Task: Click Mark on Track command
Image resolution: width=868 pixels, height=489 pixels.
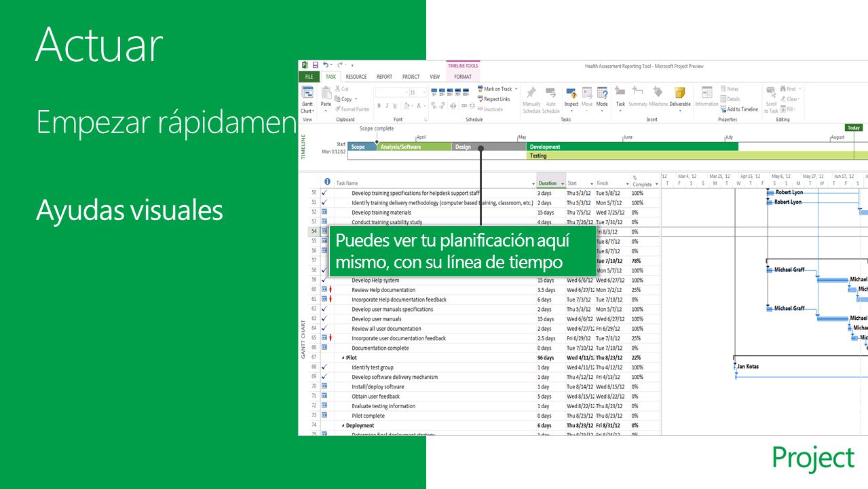Action: coord(495,89)
